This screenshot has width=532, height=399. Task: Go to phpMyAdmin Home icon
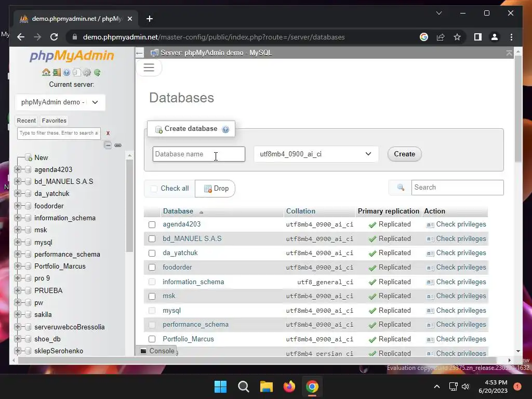point(46,72)
